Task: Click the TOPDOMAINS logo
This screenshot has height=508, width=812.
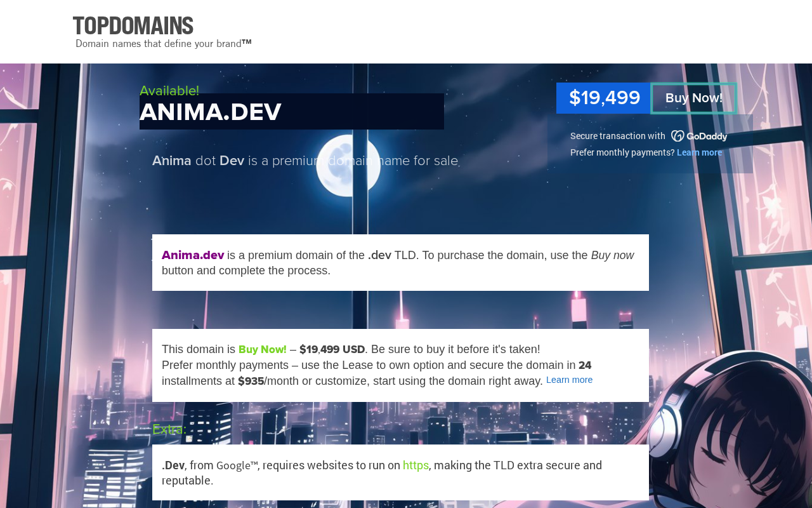Action: click(133, 26)
